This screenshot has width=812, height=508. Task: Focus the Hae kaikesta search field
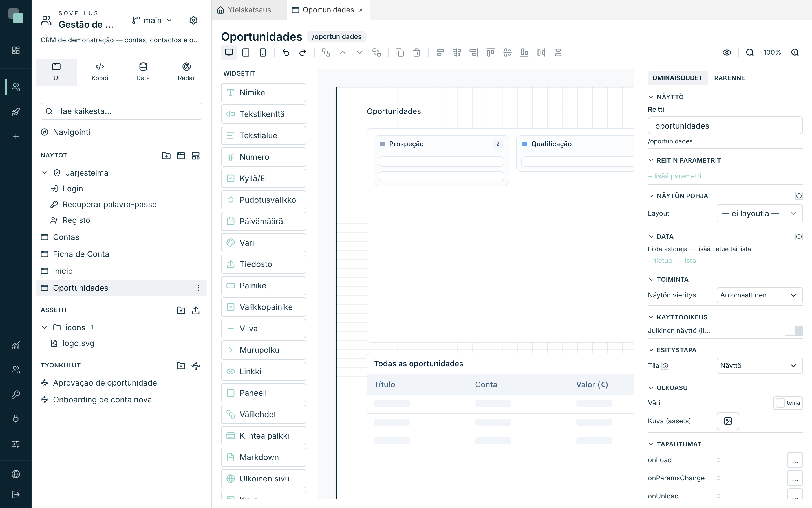(x=122, y=111)
